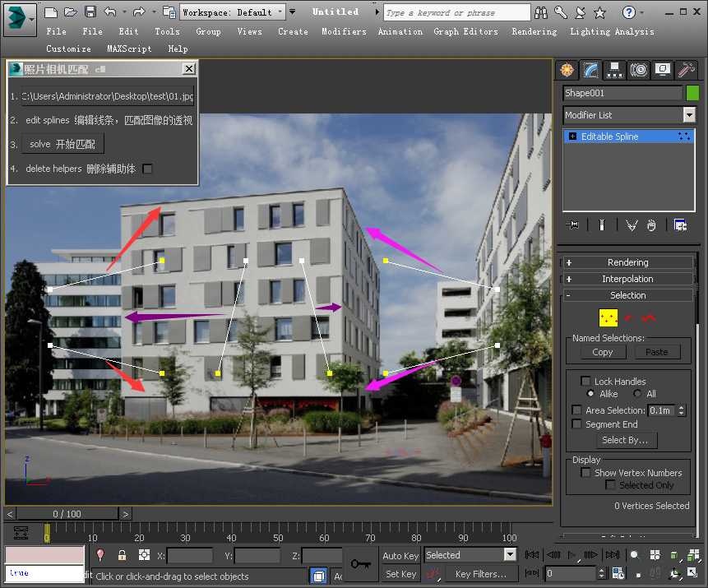708x588 pixels.
Task: Select the Segment sub-object level icon
Action: [x=629, y=317]
